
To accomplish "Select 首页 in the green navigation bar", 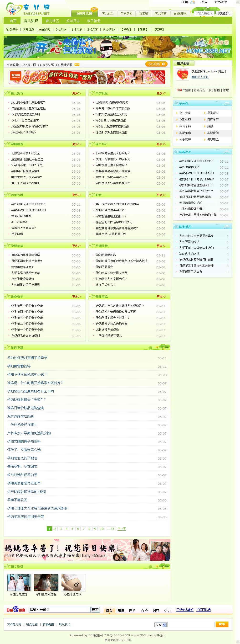I will point(13,21).
